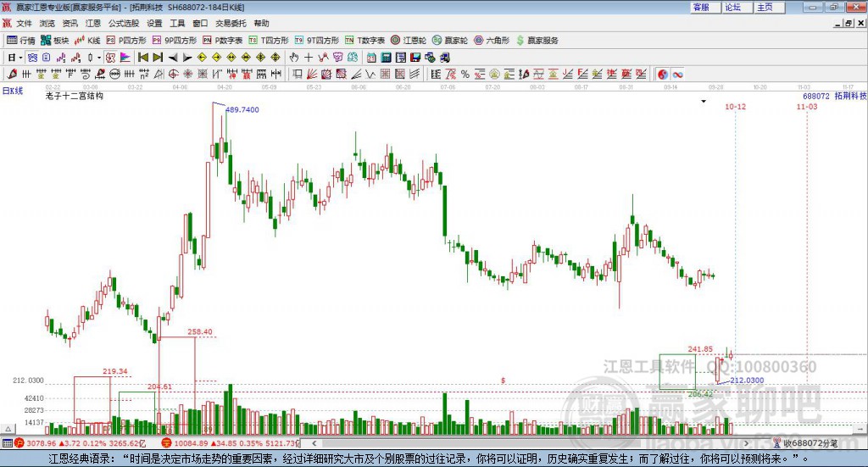This screenshot has height=467, width=868.
Task: Toggle the colored flag icon button
Action: click(x=125, y=58)
